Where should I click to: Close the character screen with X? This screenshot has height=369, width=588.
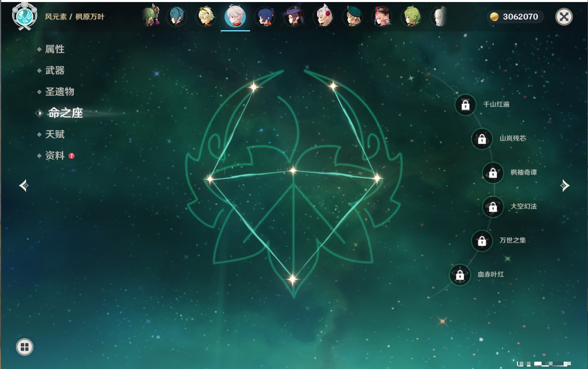point(564,17)
